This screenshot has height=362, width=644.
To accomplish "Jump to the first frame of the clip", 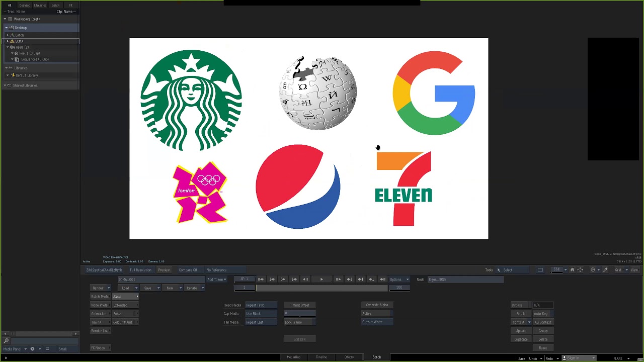I will (x=261, y=280).
